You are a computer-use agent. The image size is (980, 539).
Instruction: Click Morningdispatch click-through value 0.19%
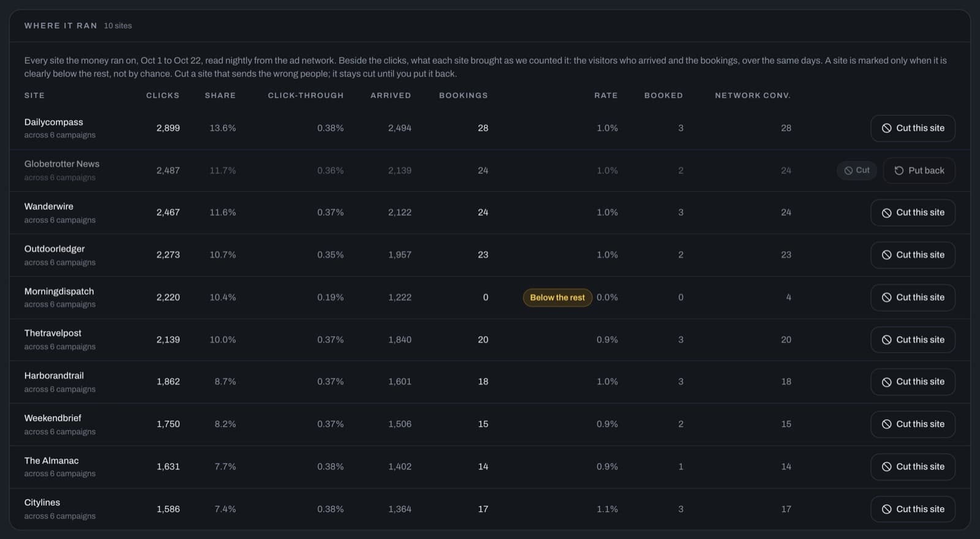(330, 297)
